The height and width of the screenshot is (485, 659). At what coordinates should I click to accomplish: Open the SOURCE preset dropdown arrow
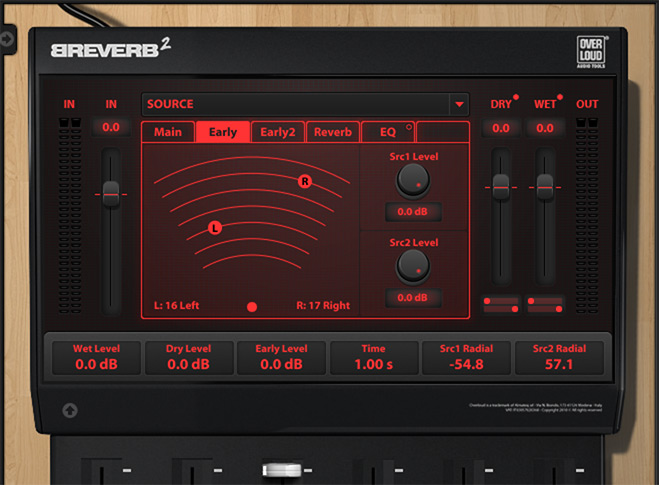459,104
